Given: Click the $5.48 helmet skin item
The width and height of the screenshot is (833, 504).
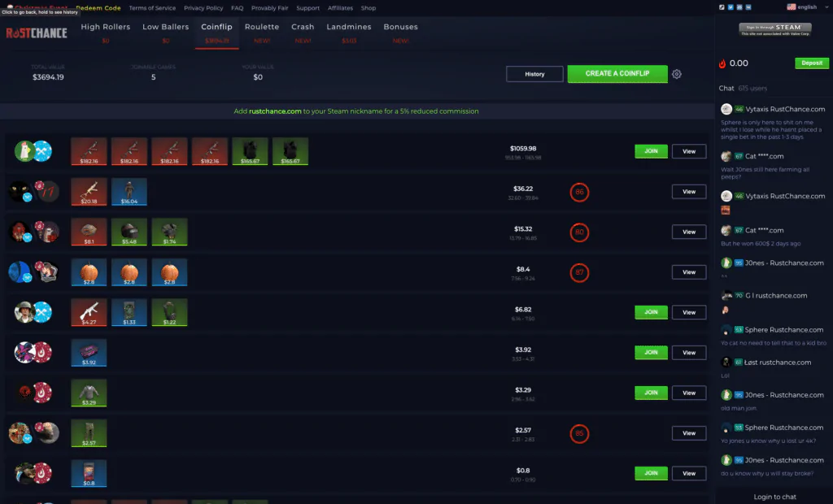Looking at the screenshot, I should pyautogui.click(x=129, y=232).
